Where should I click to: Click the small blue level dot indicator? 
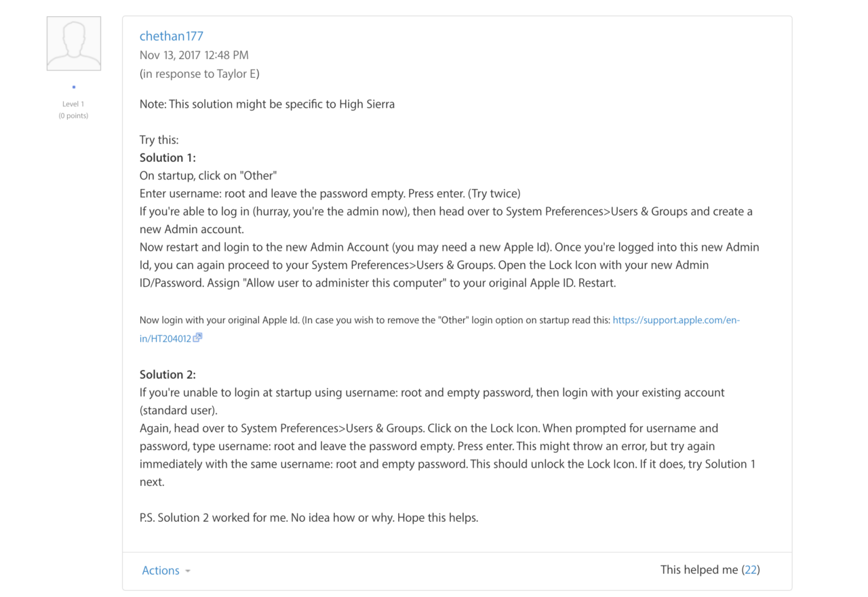[x=74, y=87]
